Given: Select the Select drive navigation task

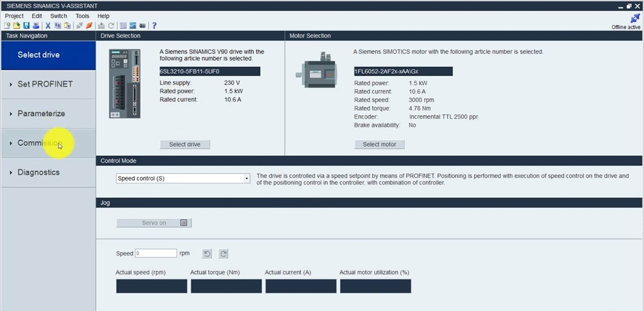Looking at the screenshot, I should pos(48,55).
